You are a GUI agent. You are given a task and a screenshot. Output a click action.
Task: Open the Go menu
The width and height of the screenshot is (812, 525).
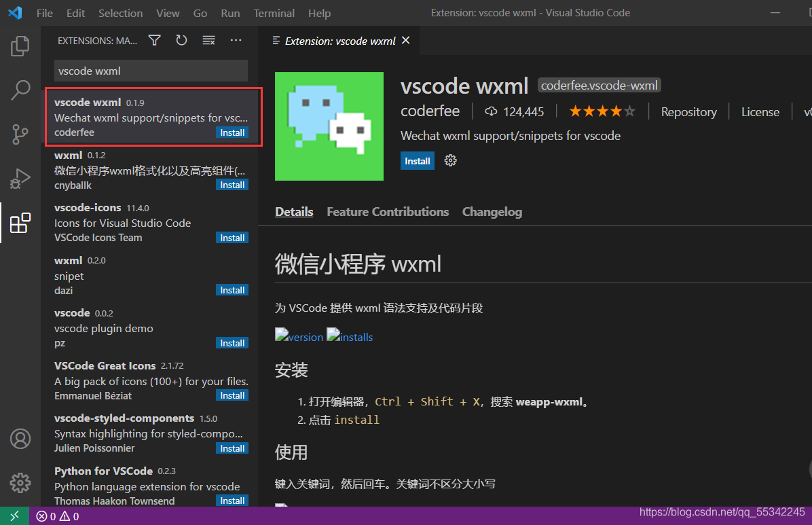[x=200, y=13]
